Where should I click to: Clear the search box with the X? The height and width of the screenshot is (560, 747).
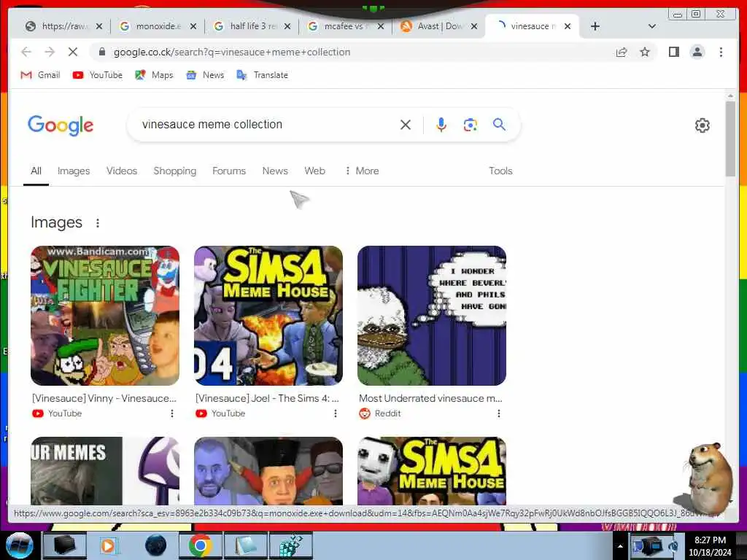click(406, 125)
